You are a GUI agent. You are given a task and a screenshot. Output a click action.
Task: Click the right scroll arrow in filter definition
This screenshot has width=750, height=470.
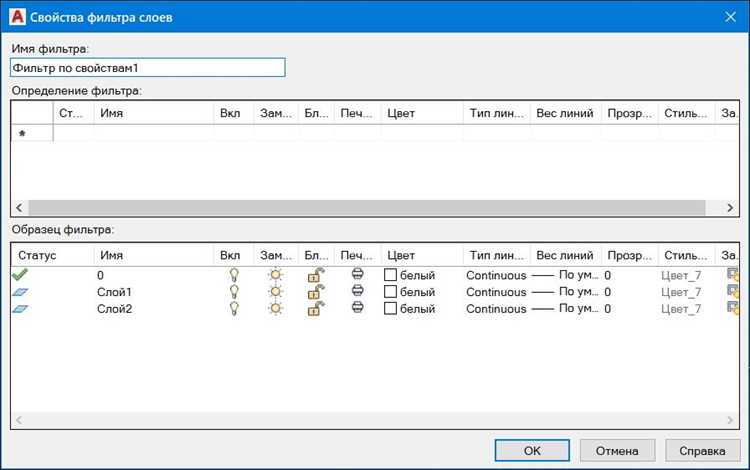[x=730, y=208]
